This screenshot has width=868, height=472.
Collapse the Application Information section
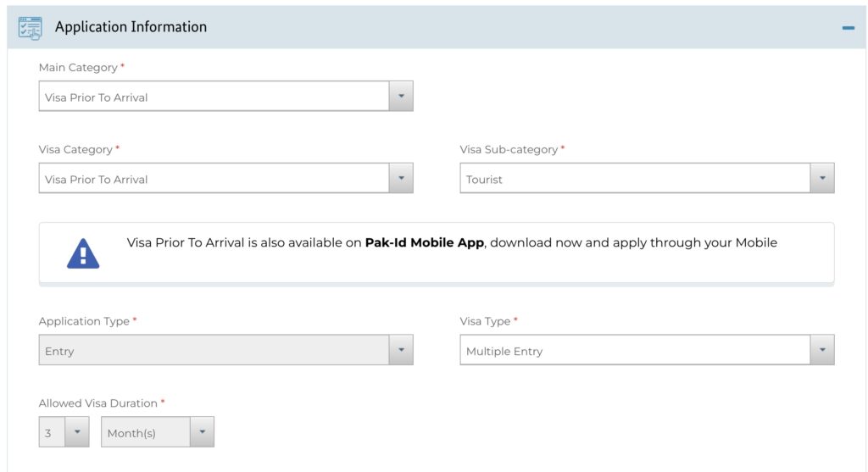coord(848,28)
